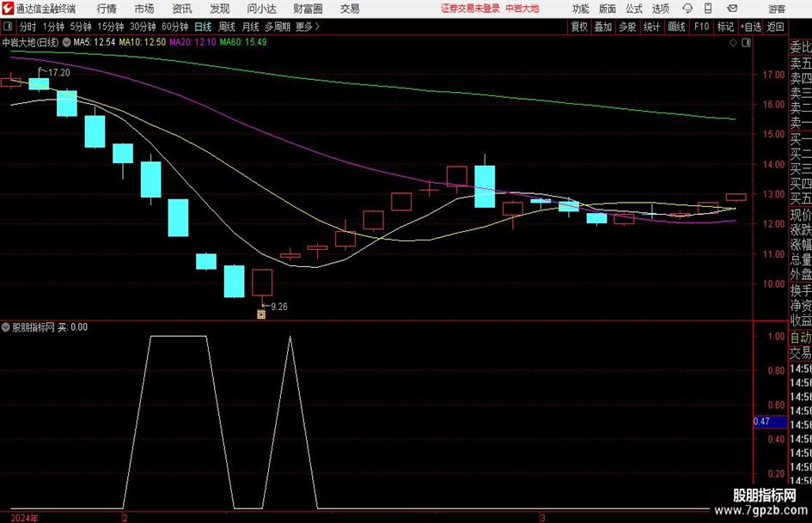Switch to 分时 period

(28, 27)
